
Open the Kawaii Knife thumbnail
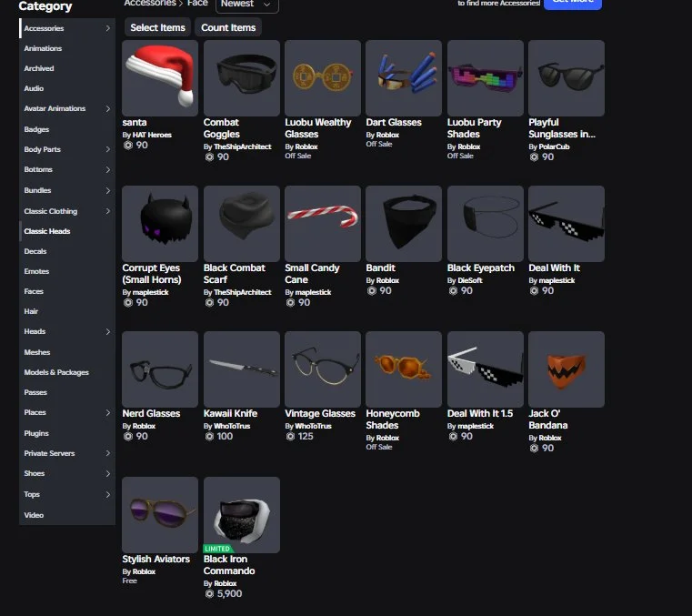pyautogui.click(x=241, y=369)
